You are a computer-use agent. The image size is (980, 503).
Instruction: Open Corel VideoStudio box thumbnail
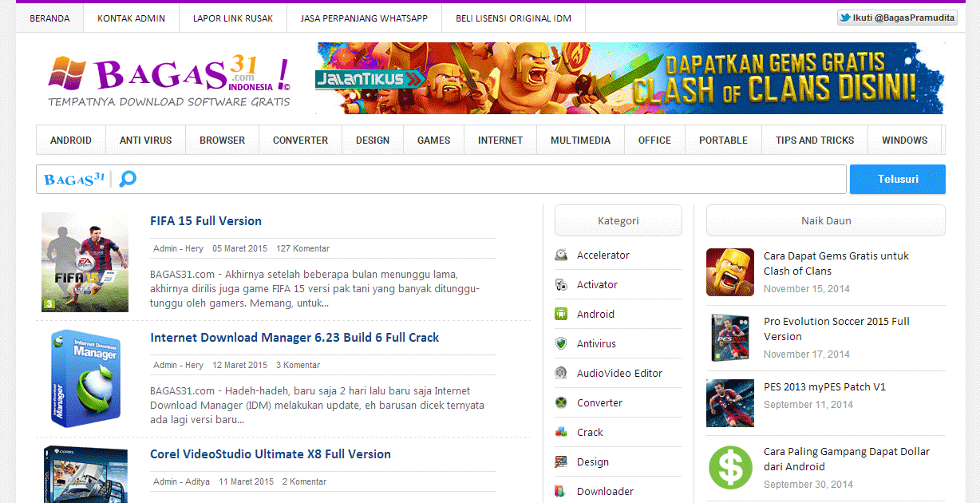tap(85, 474)
